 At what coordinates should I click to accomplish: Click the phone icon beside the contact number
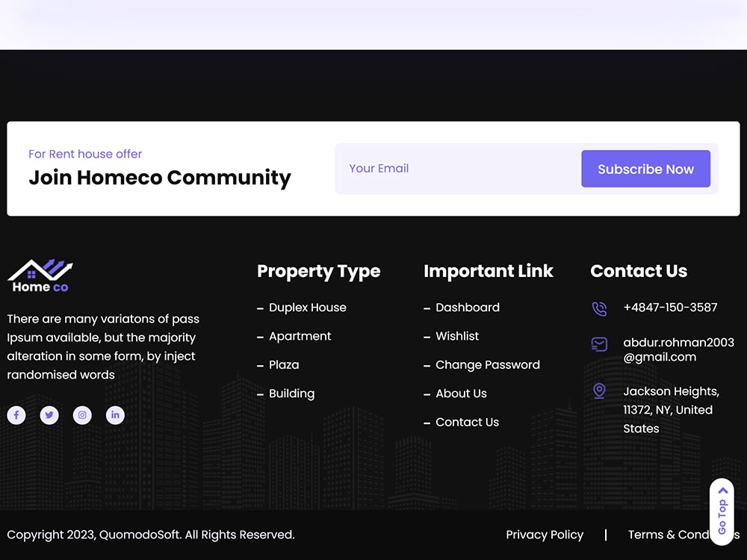599,308
